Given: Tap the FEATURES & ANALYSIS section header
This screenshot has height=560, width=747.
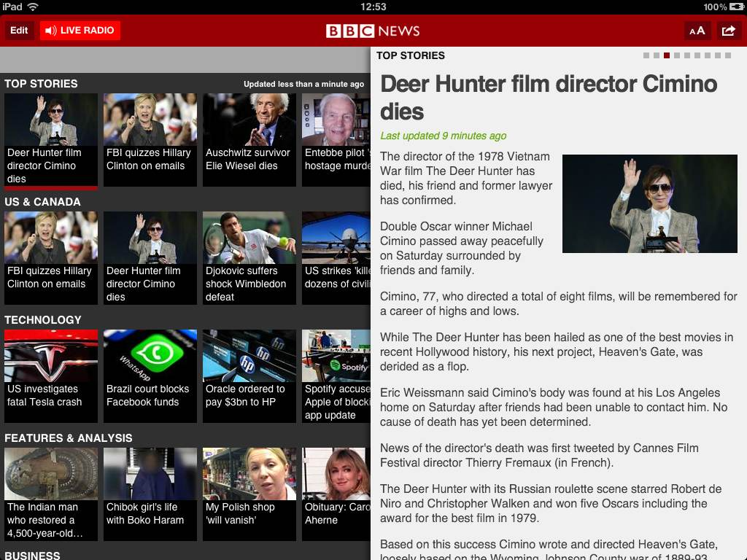Looking at the screenshot, I should [68, 438].
